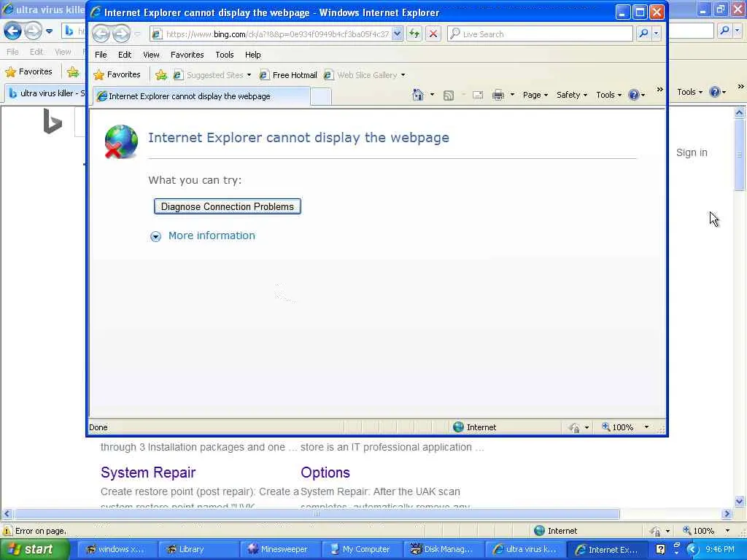This screenshot has width=747, height=560.
Task: Click the tray question mark icon
Action: (x=660, y=549)
